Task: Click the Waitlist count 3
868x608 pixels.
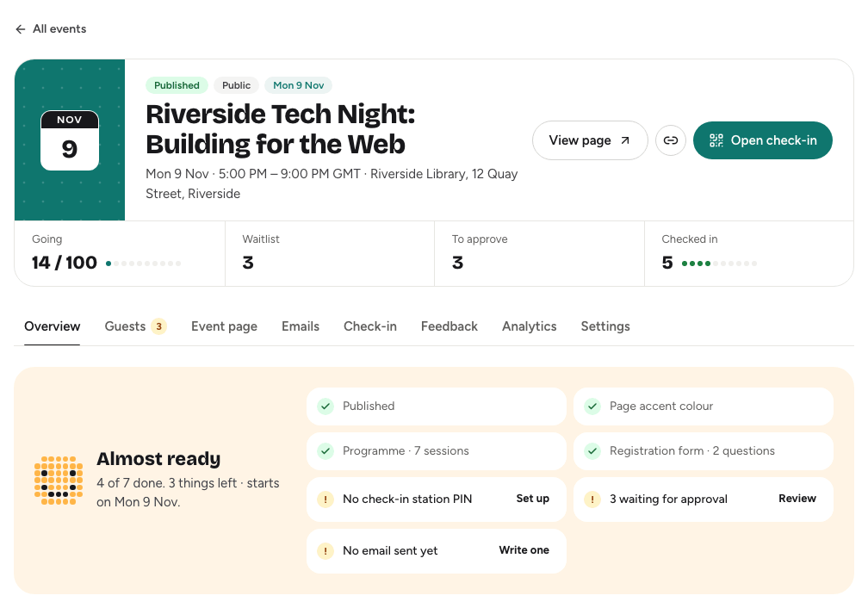Action: click(x=248, y=263)
